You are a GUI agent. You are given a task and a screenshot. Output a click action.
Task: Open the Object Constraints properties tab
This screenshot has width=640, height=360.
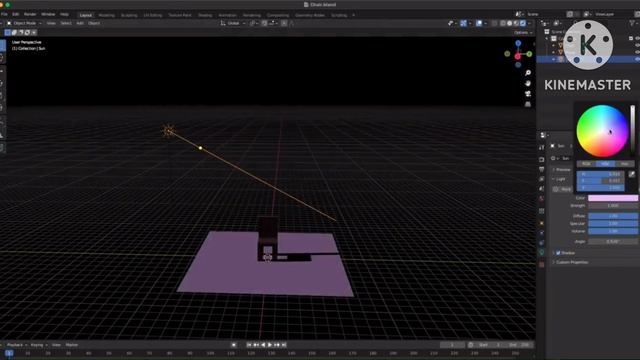pos(542,243)
